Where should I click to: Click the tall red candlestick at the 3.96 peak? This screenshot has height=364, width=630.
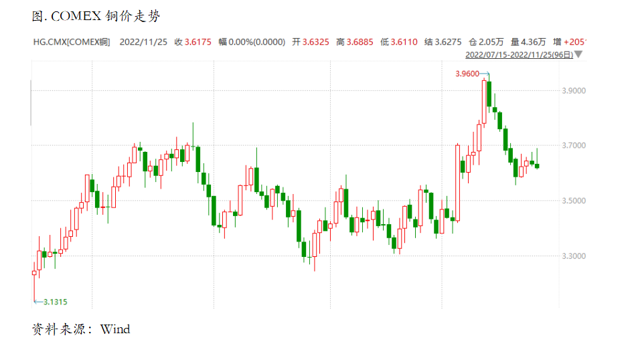click(x=484, y=102)
